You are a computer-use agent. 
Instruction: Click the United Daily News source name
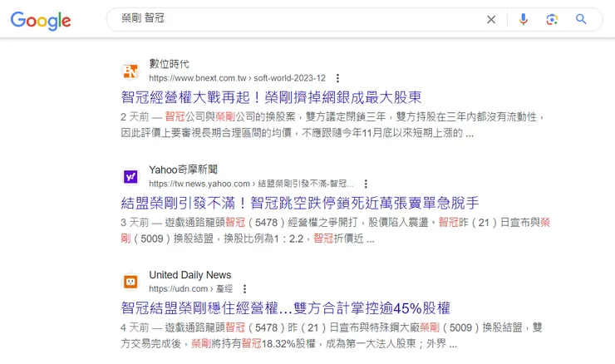pyautogui.click(x=189, y=275)
